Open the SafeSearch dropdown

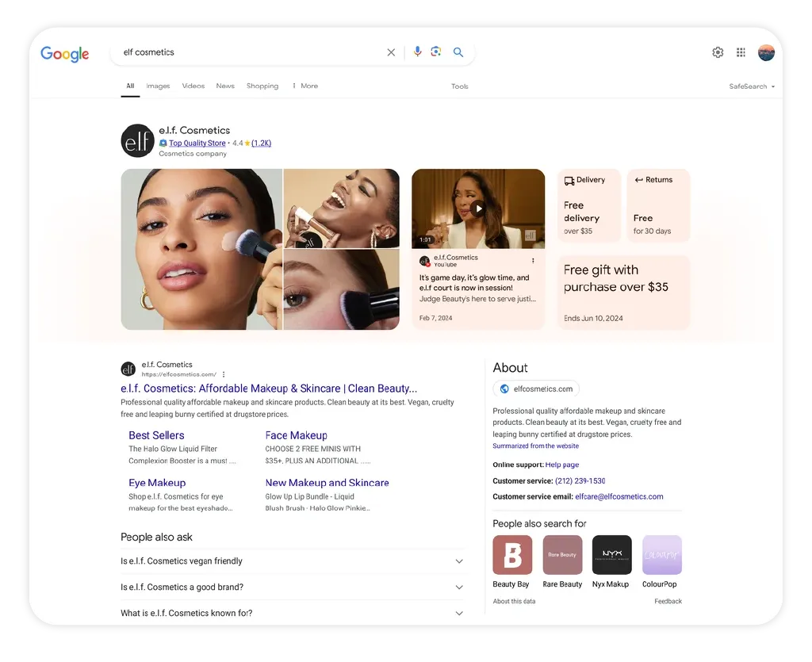point(752,86)
